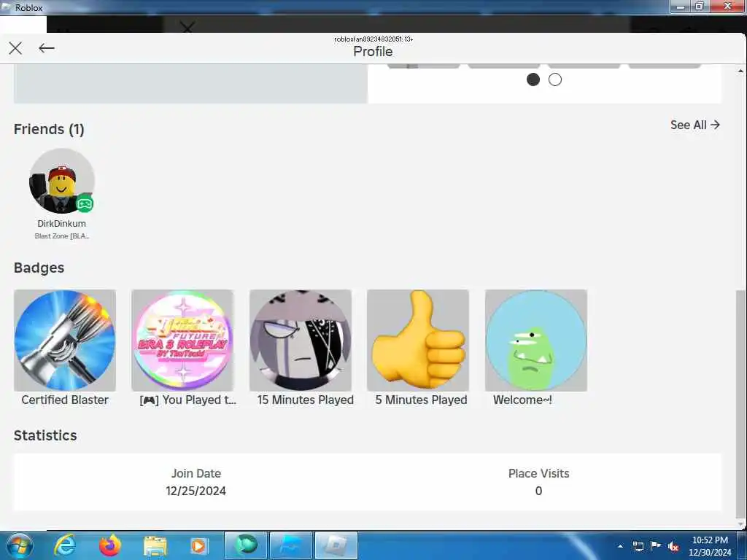Select the first carousel page dot

(x=533, y=79)
